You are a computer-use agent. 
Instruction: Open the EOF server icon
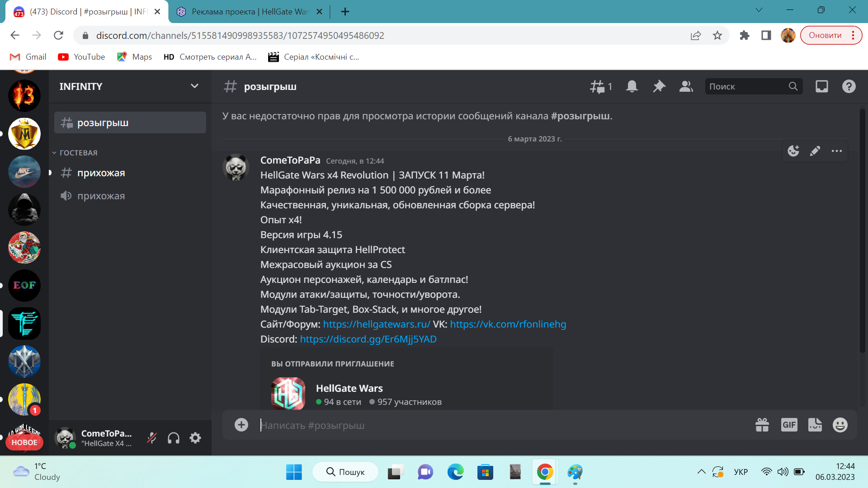pos(24,286)
